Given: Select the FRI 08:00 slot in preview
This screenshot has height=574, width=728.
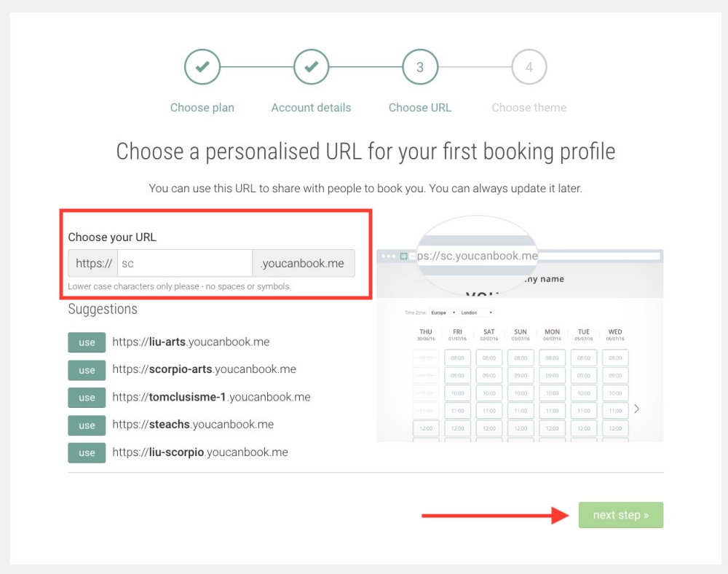Looking at the screenshot, I should 457,358.
